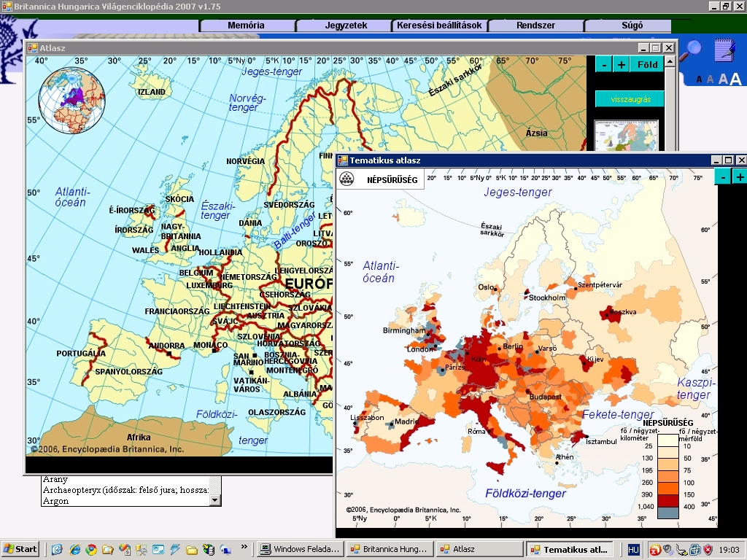Select 'Arany' in the article list
Image resolution: width=747 pixels, height=560 pixels.
pos(55,479)
